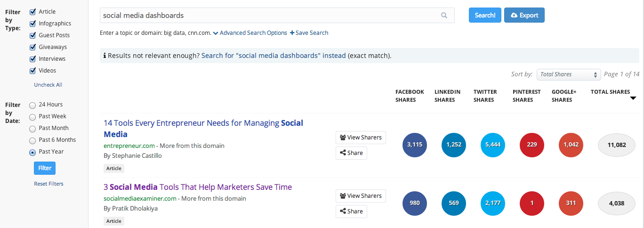
Task: Select the Past Month date filter
Action: pos(33,129)
